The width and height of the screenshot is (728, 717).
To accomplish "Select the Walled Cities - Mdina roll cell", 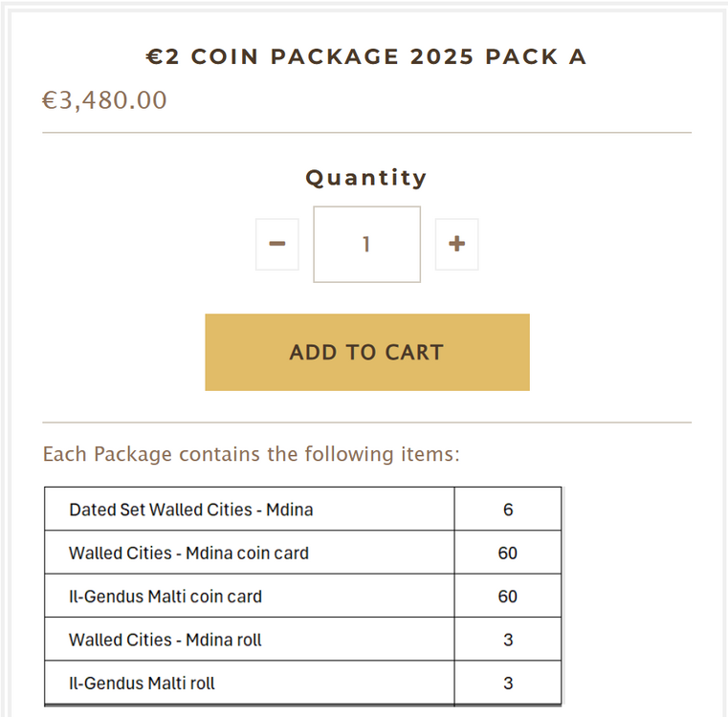I will click(x=165, y=640).
